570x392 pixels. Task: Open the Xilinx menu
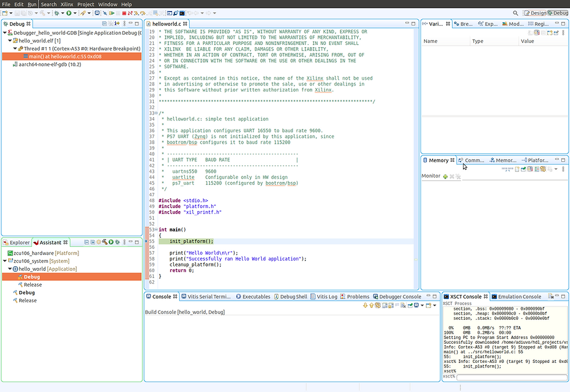pyautogui.click(x=67, y=5)
